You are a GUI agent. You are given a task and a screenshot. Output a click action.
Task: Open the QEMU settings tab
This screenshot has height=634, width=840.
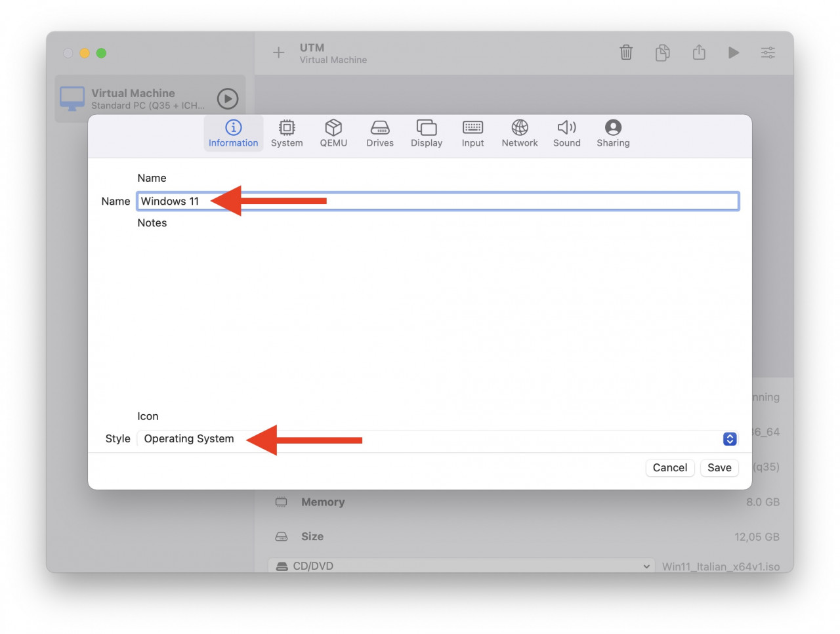click(333, 134)
